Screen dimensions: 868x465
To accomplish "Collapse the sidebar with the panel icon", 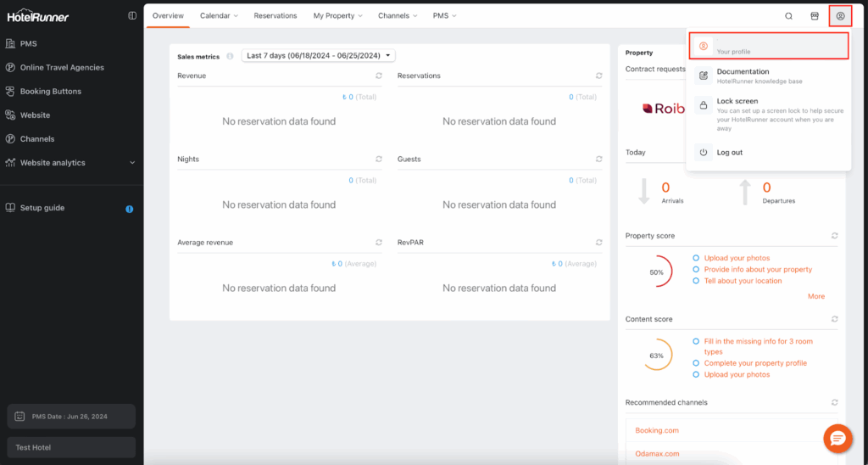I will 132,15.
